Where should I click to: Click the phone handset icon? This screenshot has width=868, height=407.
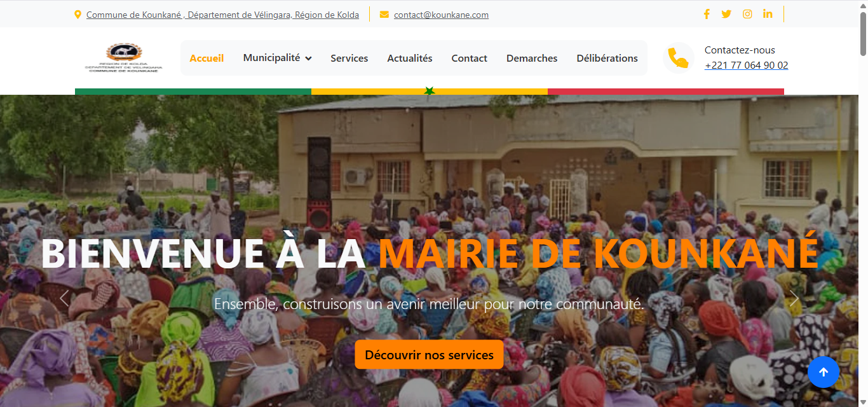679,57
